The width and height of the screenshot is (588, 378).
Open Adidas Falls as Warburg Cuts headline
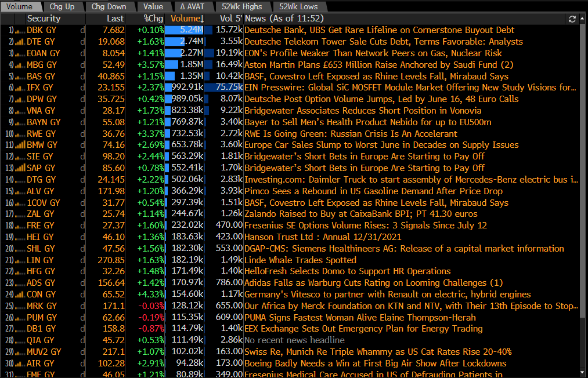click(x=373, y=283)
